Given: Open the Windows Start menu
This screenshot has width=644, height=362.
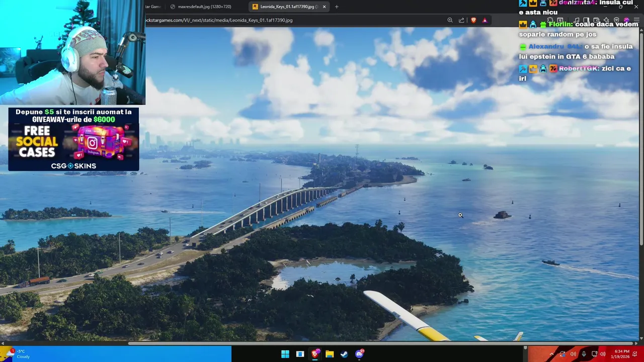Looking at the screenshot, I should pos(285,354).
